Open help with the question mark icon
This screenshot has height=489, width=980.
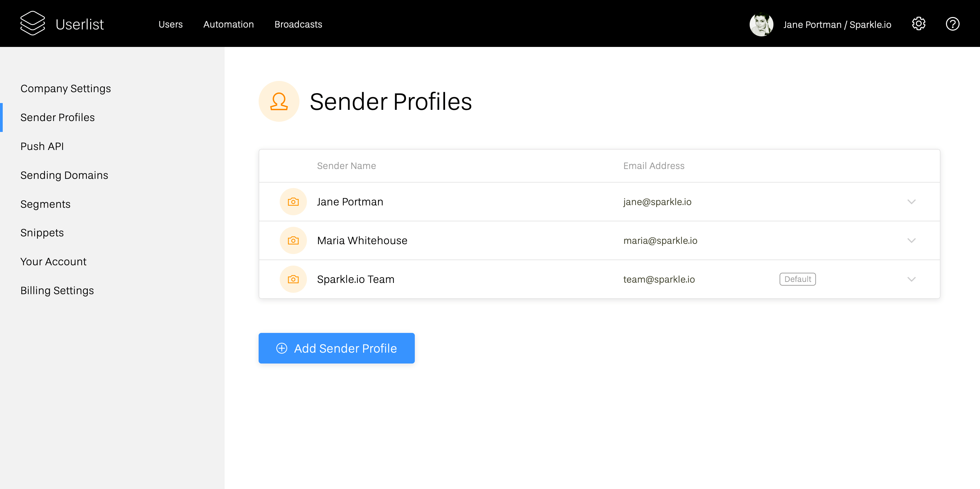click(952, 24)
